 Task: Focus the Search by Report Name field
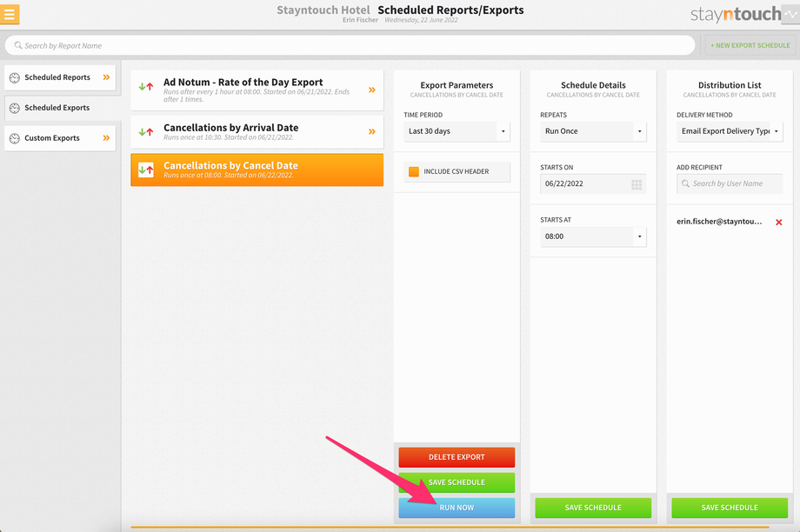(350, 45)
